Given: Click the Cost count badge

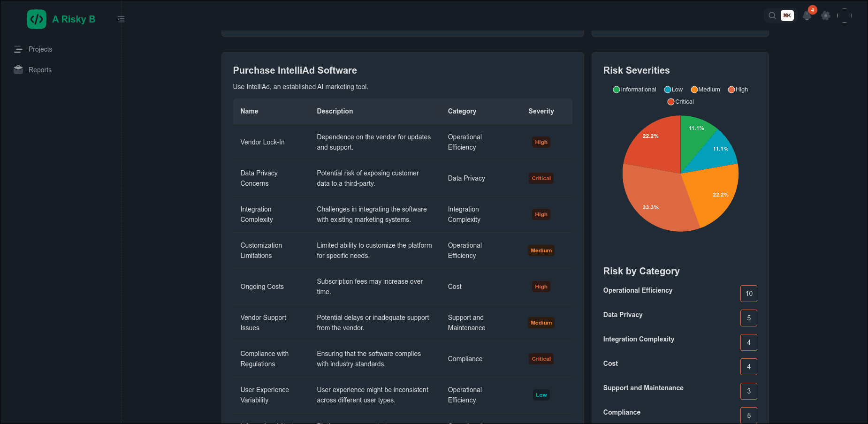Looking at the screenshot, I should tap(749, 367).
